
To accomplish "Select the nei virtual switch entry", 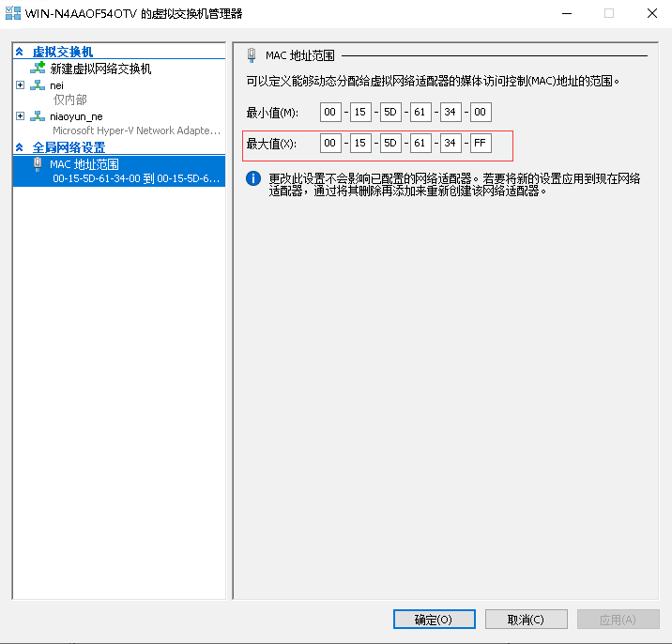I will (56, 85).
